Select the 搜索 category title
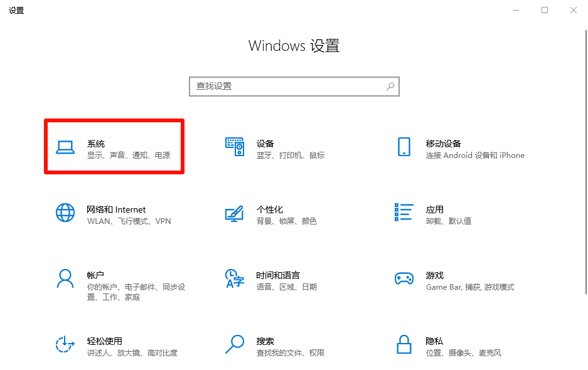Image resolution: width=588 pixels, height=370 pixels. click(x=265, y=341)
